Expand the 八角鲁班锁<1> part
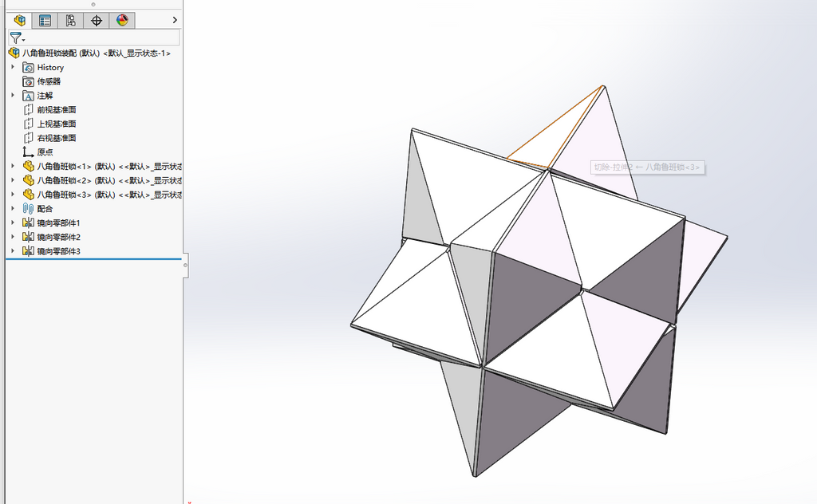This screenshot has width=817, height=504. 13,166
